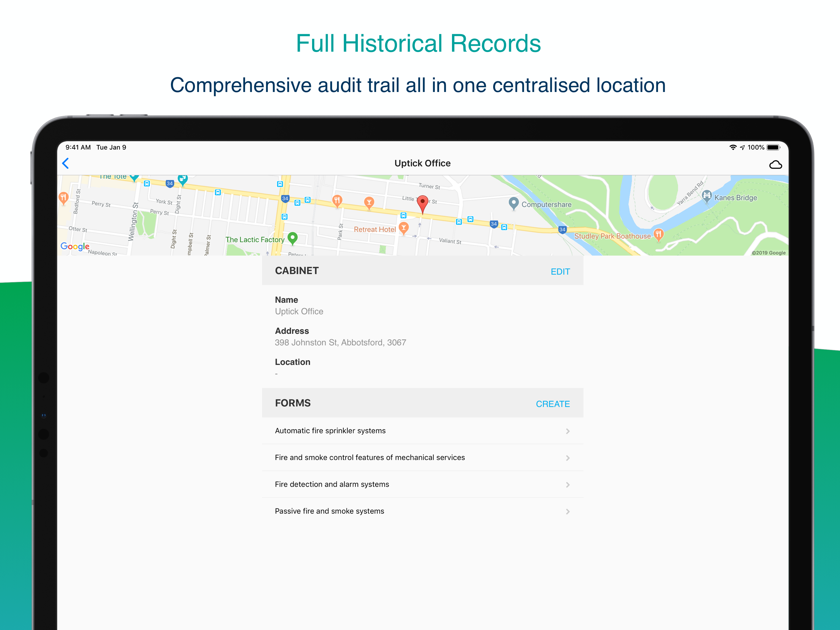Tap the blue back arrow
This screenshot has width=840, height=630.
65,163
